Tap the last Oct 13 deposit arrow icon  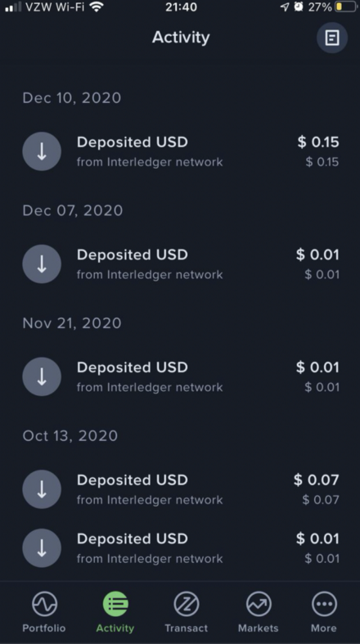(x=42, y=548)
